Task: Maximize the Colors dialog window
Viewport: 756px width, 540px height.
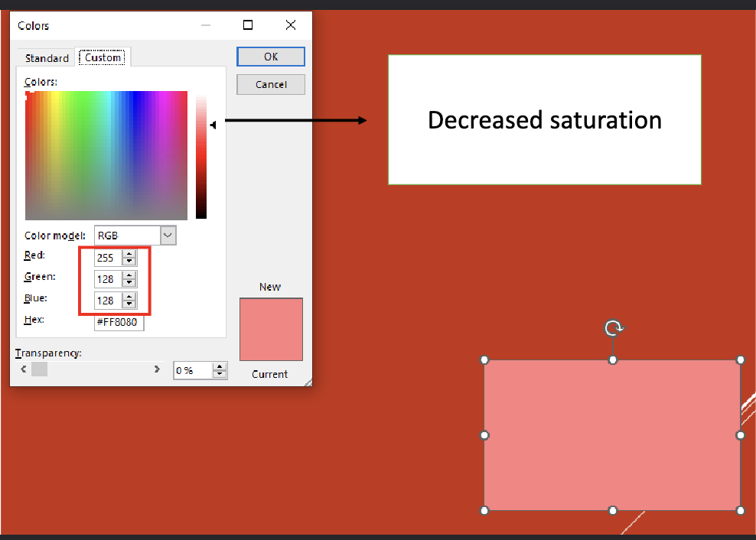Action: [248, 25]
